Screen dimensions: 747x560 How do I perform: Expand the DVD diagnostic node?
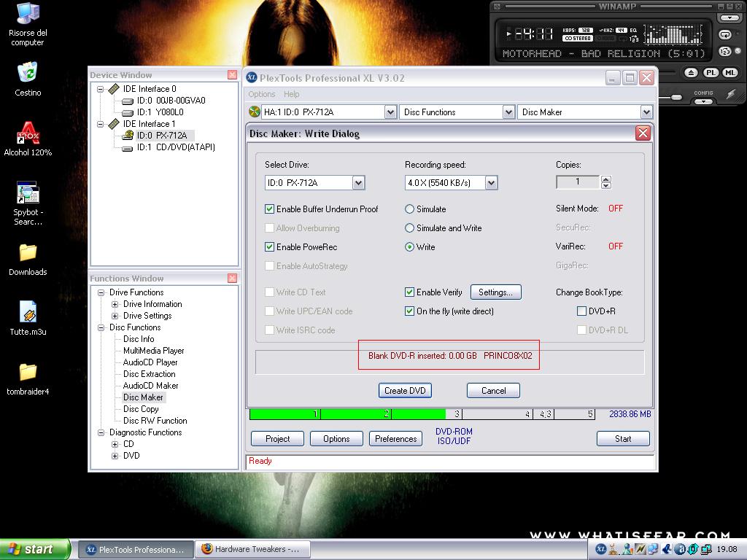[x=115, y=456]
